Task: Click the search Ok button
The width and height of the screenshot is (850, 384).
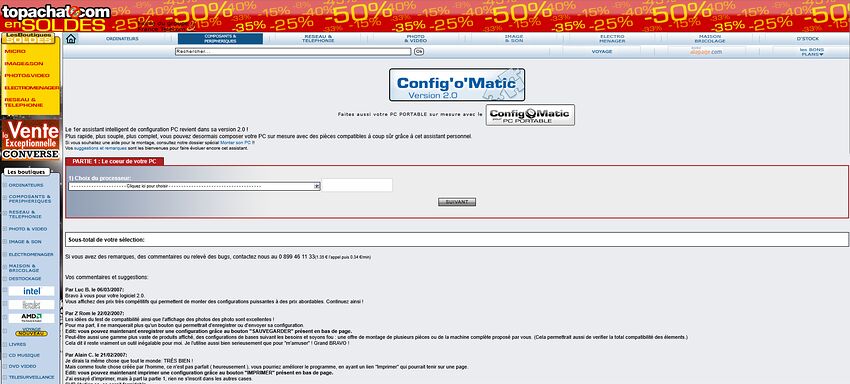Action: point(418,52)
